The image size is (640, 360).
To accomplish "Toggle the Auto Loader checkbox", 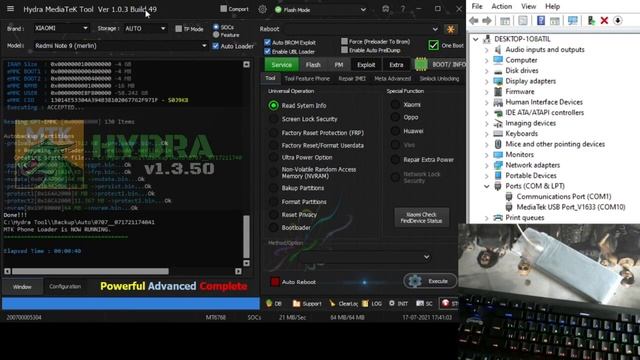I will tap(215, 46).
